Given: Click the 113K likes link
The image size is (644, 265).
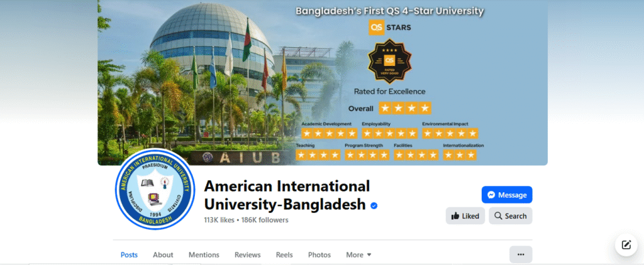Looking at the screenshot, I should click(x=219, y=220).
